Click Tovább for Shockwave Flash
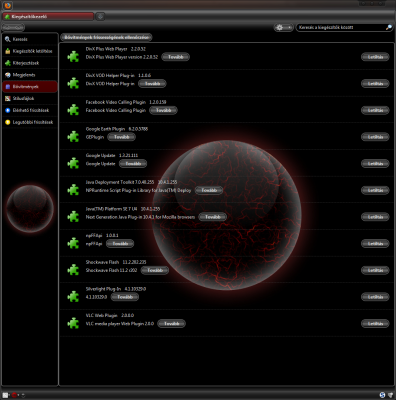 [155, 270]
